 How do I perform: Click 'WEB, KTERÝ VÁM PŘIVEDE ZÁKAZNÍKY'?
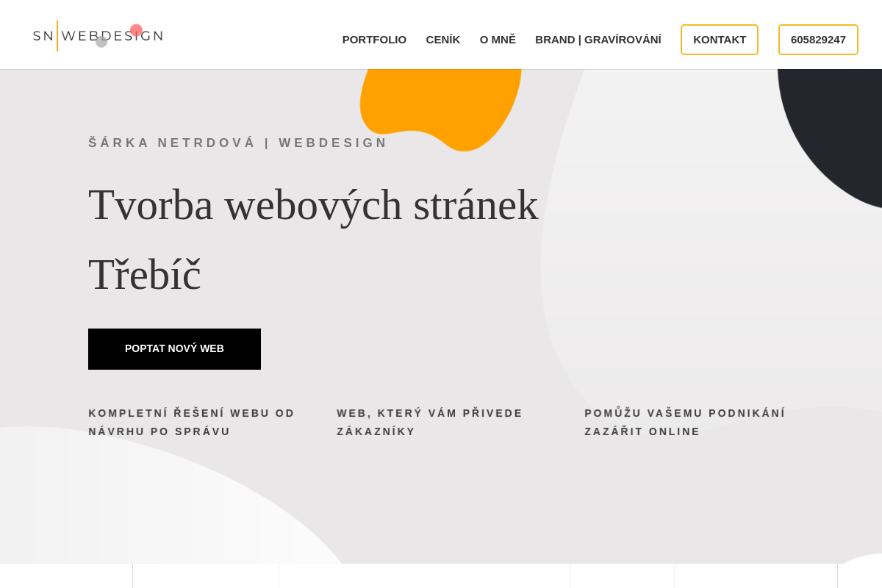[x=430, y=422]
